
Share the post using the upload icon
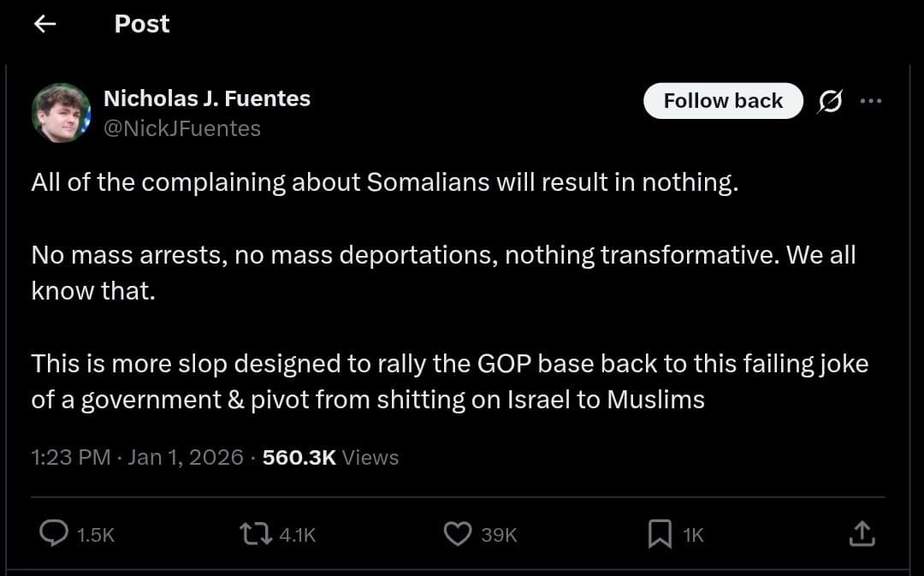(x=863, y=534)
